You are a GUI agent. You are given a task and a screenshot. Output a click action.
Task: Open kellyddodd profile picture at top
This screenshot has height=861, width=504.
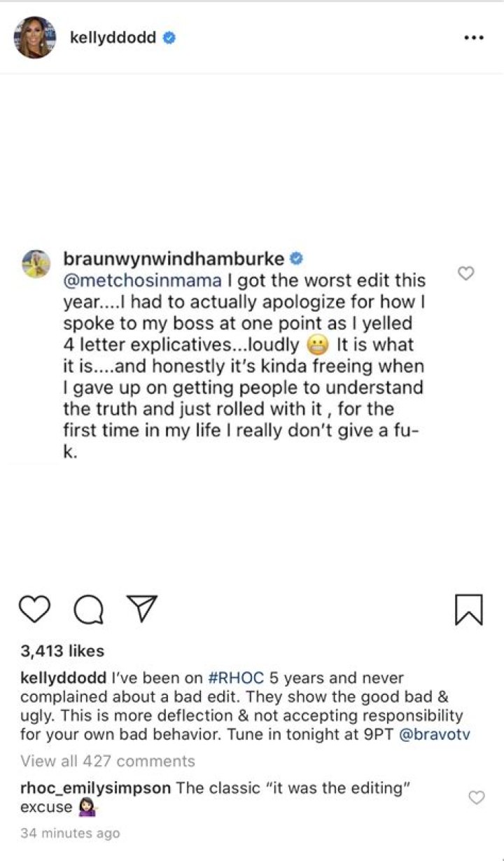[x=34, y=37]
